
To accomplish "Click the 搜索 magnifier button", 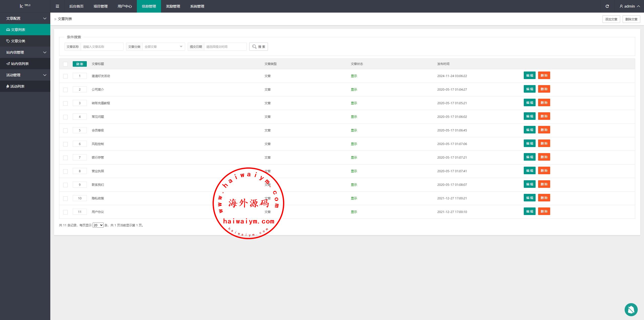I will (258, 47).
